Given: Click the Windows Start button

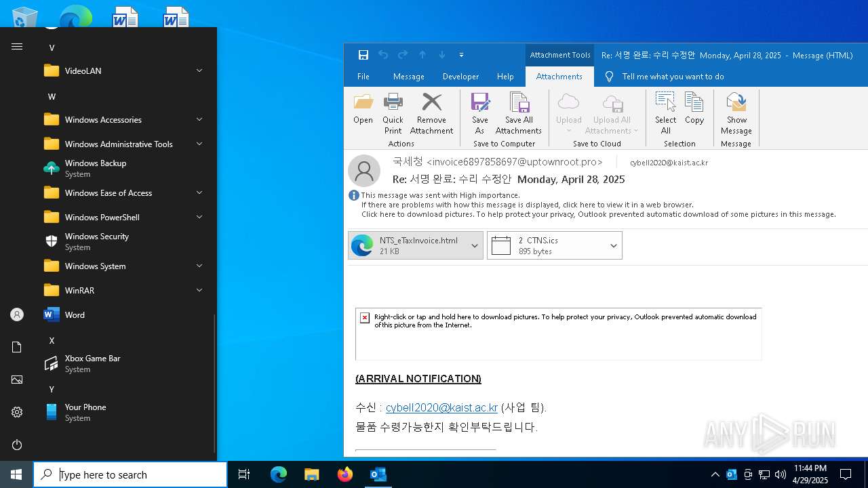Looking at the screenshot, I should 16,474.
